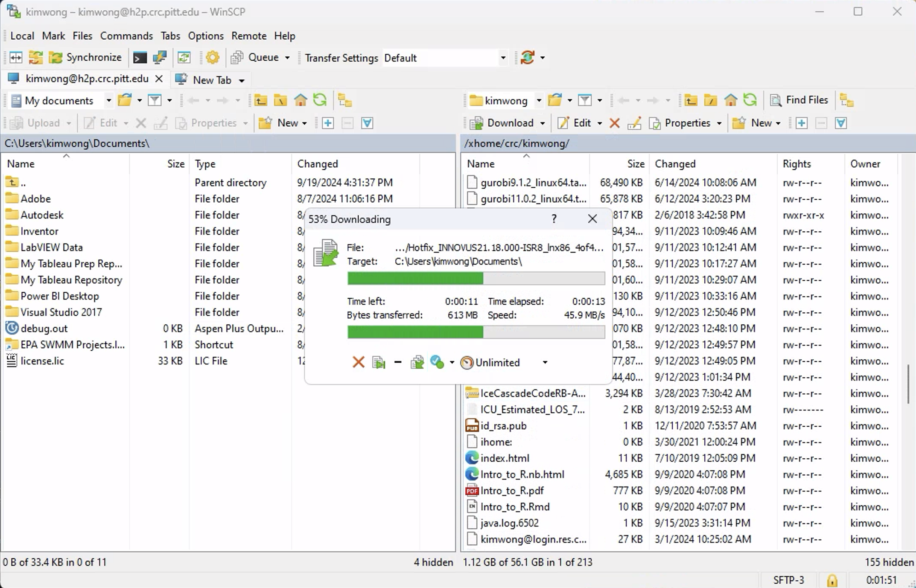This screenshot has height=588, width=916.
Task: Select the license.lic file
Action: [x=42, y=361]
